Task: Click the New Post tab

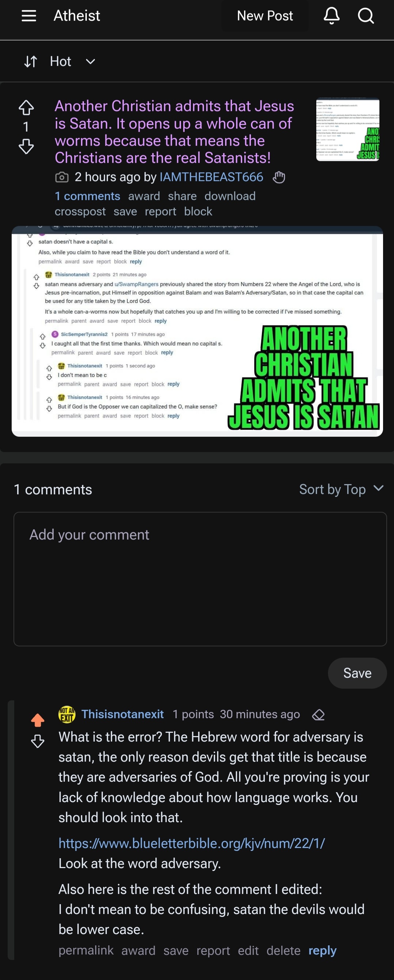Action: 265,16
